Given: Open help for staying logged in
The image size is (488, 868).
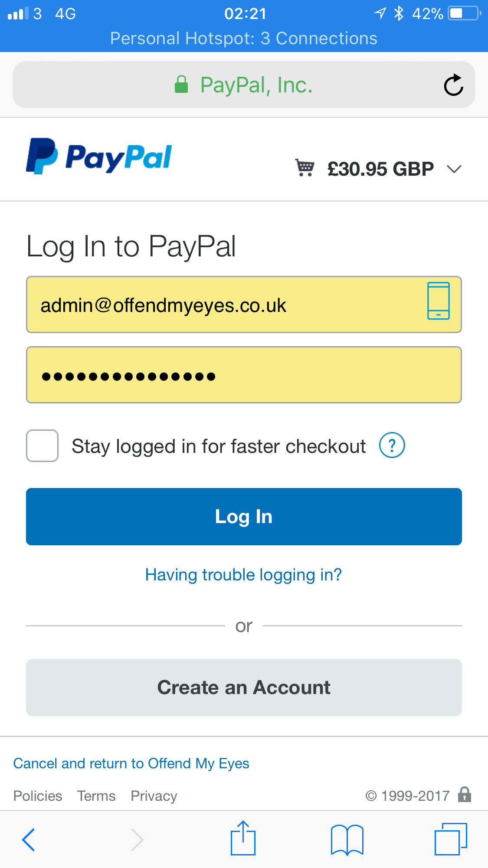Looking at the screenshot, I should pos(392,445).
